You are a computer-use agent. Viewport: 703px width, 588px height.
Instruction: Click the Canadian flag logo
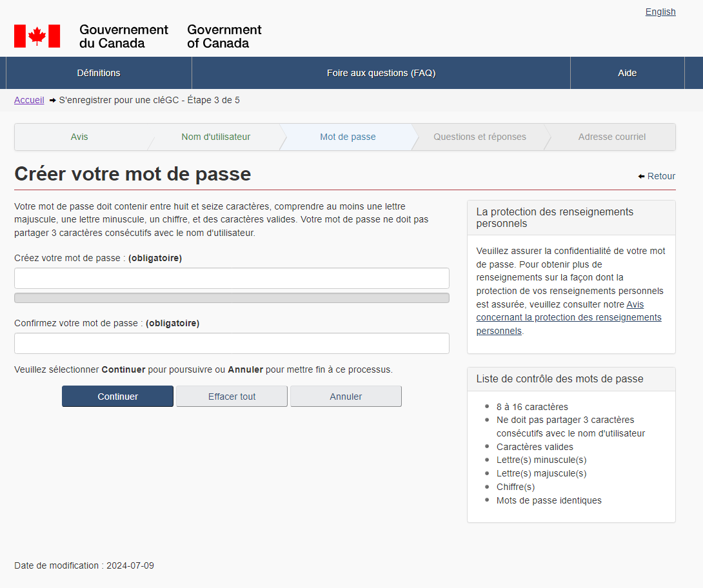pyautogui.click(x=37, y=36)
